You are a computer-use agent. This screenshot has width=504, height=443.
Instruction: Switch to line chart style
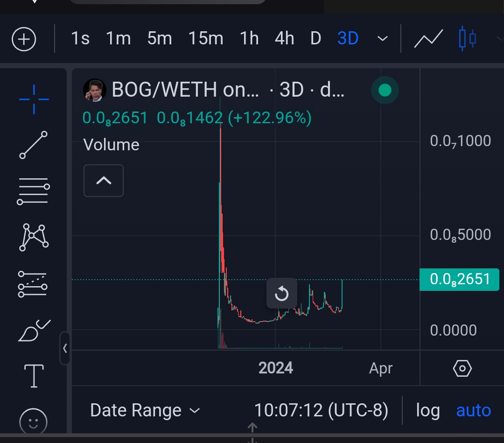428,39
